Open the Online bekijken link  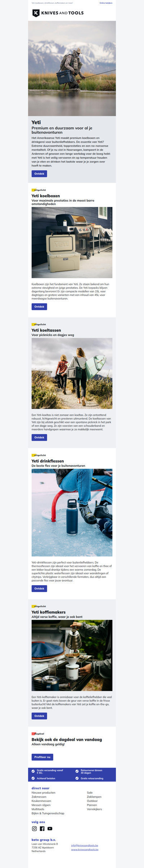pos(106,3)
